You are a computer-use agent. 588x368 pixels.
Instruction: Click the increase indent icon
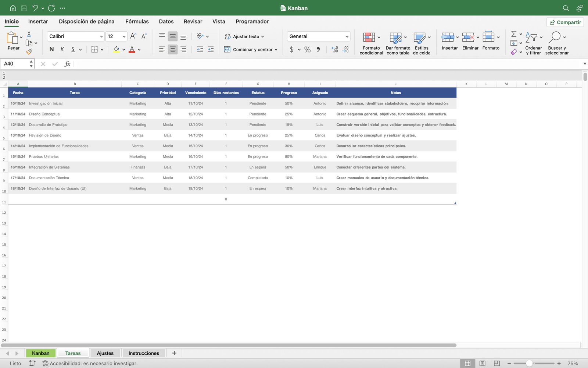pyautogui.click(x=211, y=49)
